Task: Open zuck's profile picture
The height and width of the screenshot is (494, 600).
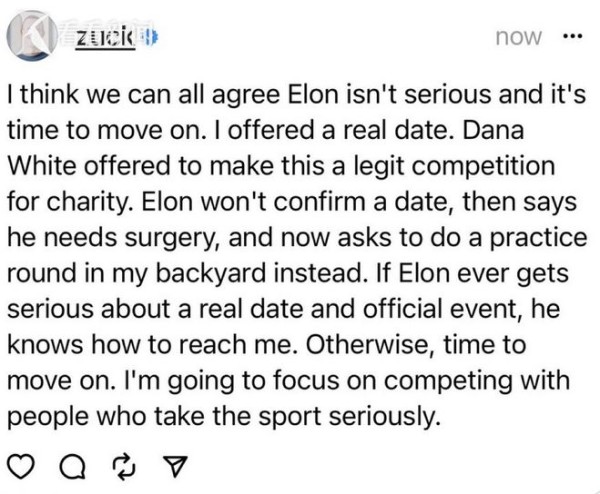Action: (x=33, y=36)
